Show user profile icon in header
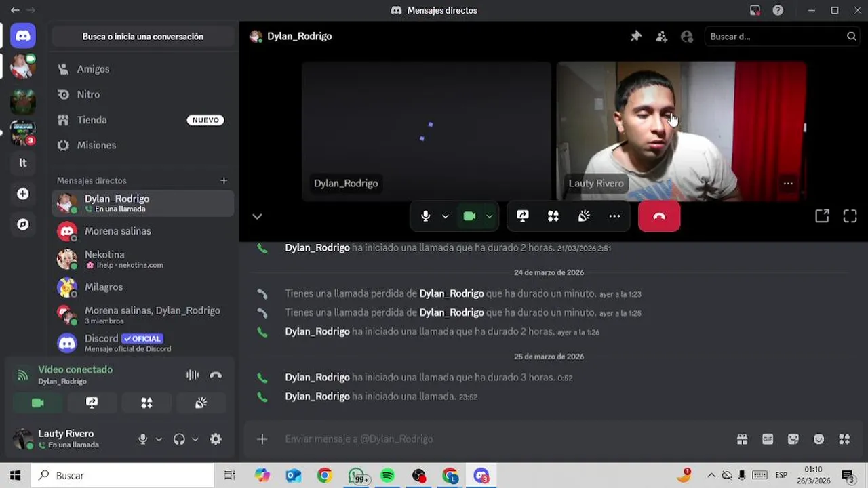This screenshot has width=868, height=488. pos(687,37)
